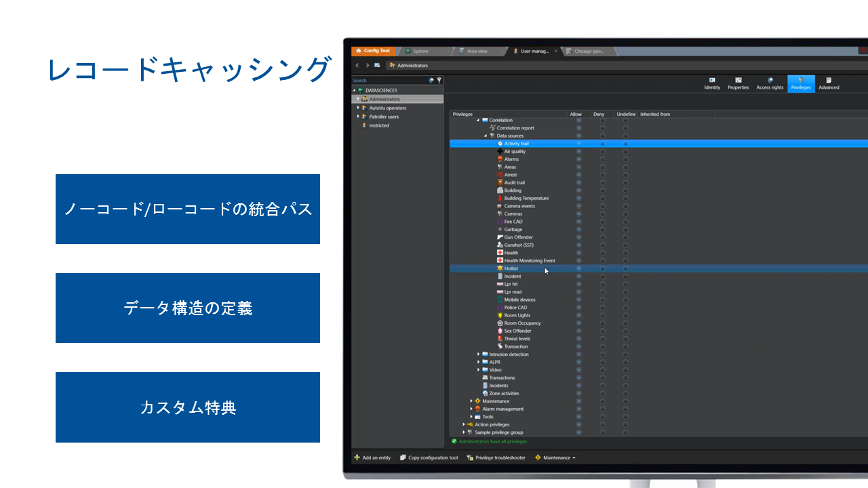Click the Zone activities icon
Image resolution: width=868 pixels, height=488 pixels.
point(485,393)
